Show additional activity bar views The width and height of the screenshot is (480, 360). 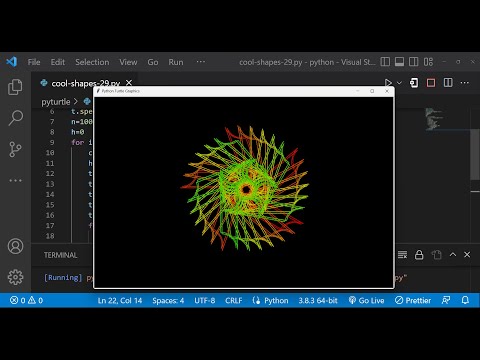pos(15,180)
